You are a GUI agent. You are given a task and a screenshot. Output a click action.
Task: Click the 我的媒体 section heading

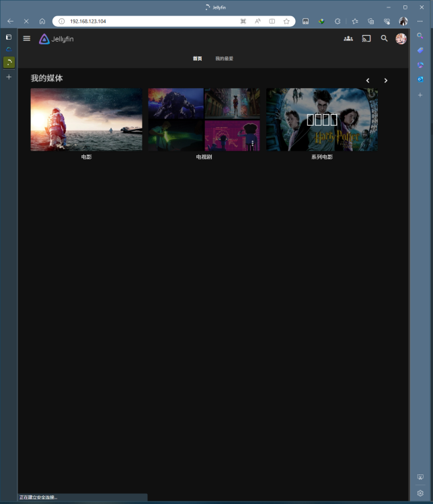click(46, 78)
